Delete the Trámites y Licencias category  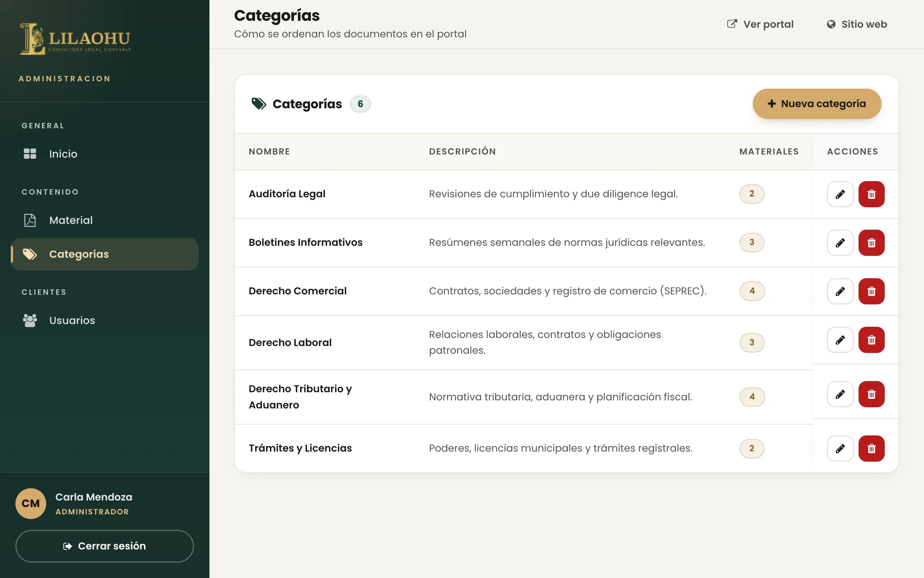tap(872, 449)
